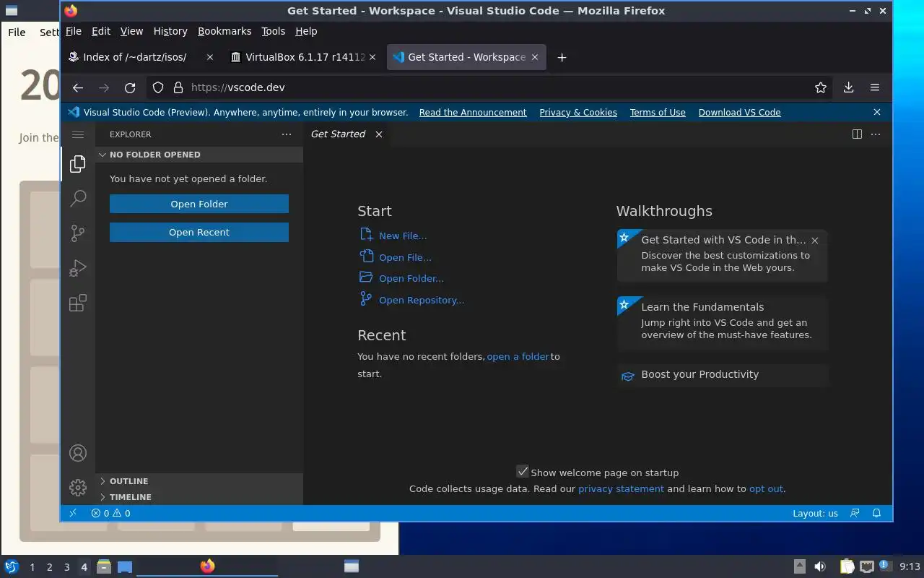Screen dimensions: 924x578
Task: Dismiss the VS Code preview banner
Action: click(x=877, y=112)
